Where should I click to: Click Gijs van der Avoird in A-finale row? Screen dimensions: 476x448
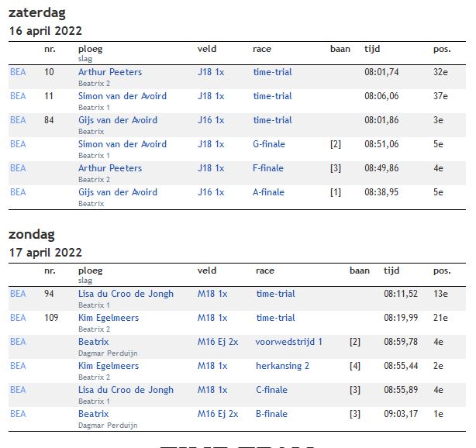tap(118, 191)
